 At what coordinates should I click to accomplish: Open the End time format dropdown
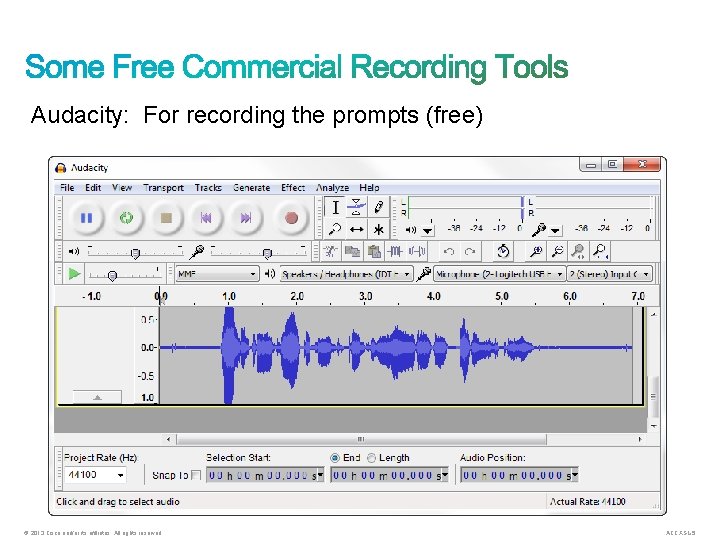coord(444,475)
